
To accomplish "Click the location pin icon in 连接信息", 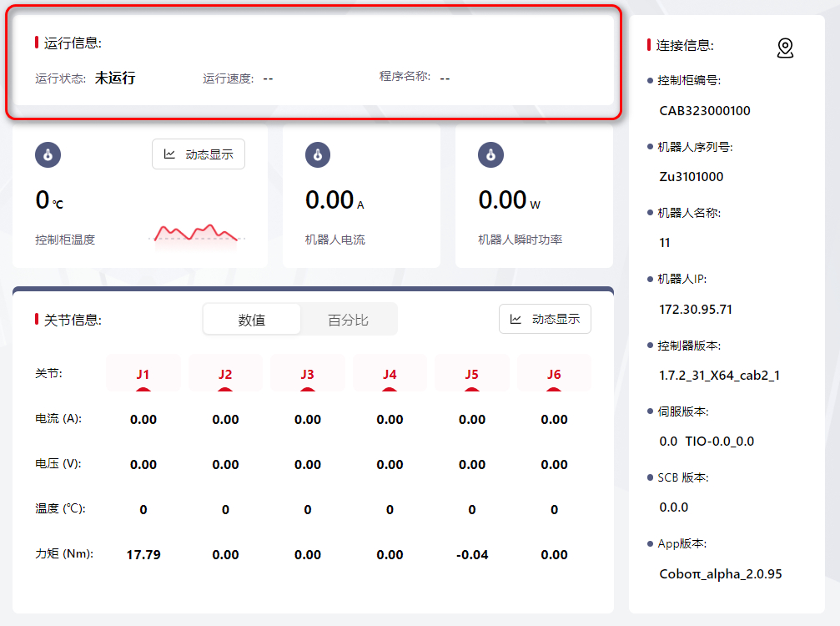I will click(x=785, y=48).
